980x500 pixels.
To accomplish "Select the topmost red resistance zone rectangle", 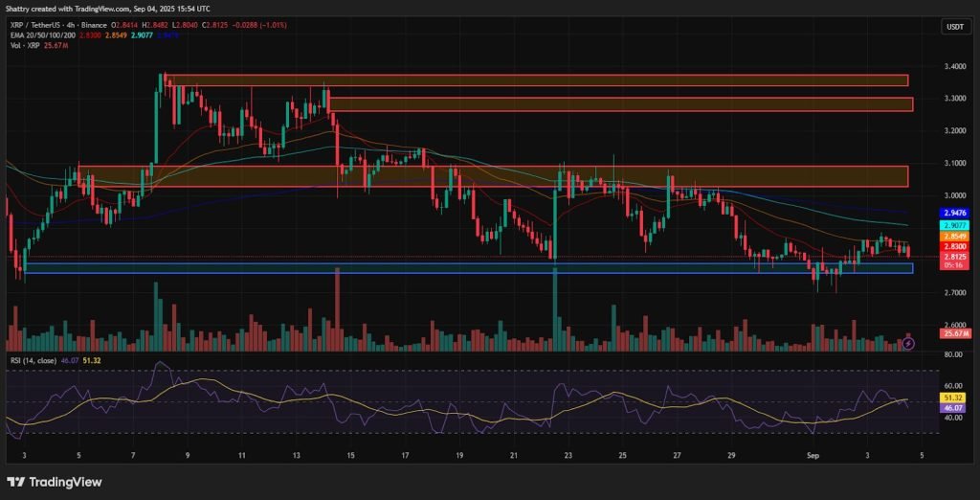I will click(x=536, y=80).
